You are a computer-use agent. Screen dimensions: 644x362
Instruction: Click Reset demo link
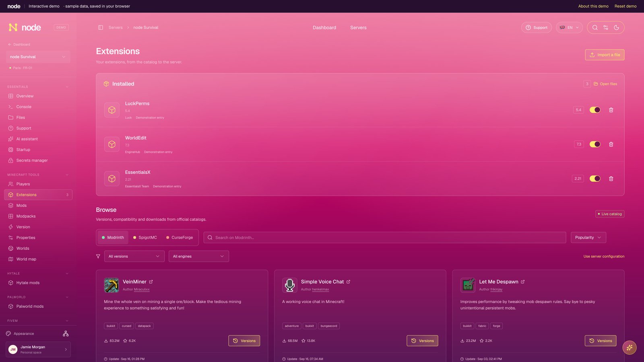pyautogui.click(x=625, y=6)
